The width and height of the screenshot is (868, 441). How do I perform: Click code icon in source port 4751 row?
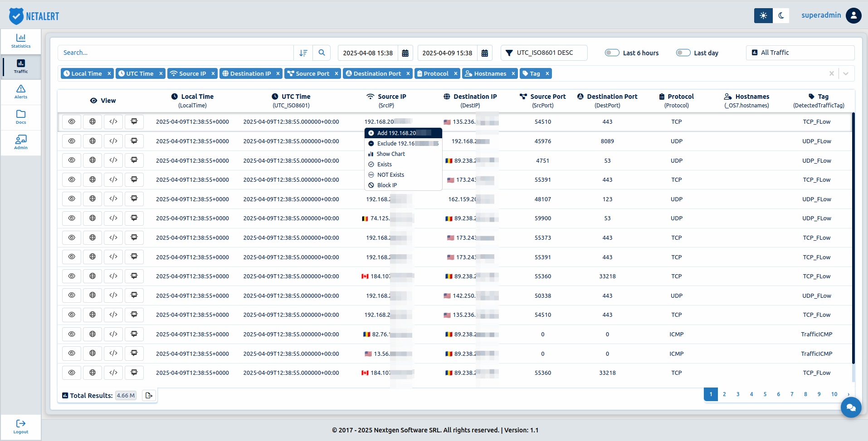point(113,160)
